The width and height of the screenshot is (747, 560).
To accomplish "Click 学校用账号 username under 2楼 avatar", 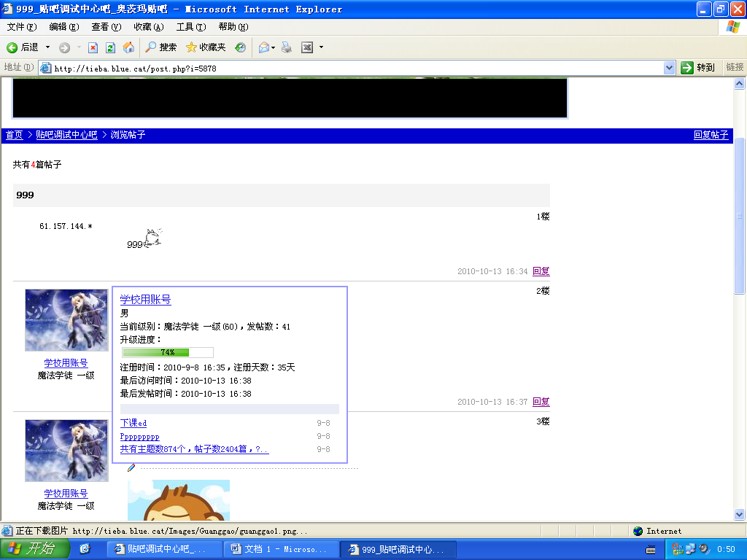I will (x=66, y=363).
